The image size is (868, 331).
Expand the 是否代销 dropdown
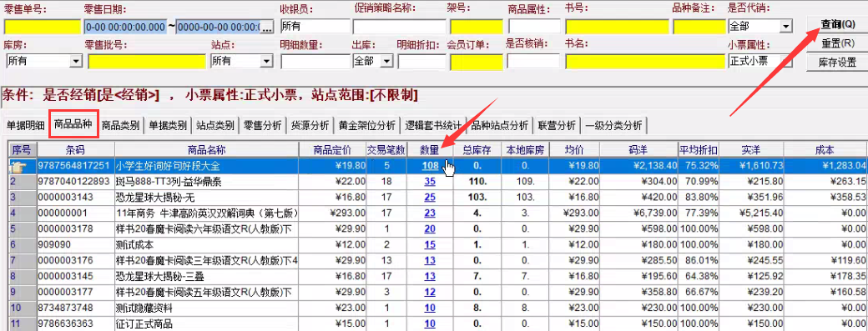[785, 27]
